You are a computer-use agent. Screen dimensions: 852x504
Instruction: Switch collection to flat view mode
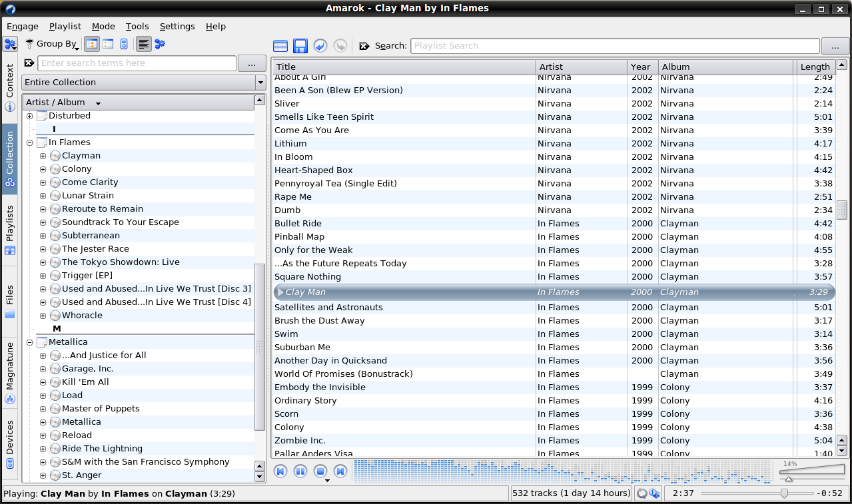[108, 44]
